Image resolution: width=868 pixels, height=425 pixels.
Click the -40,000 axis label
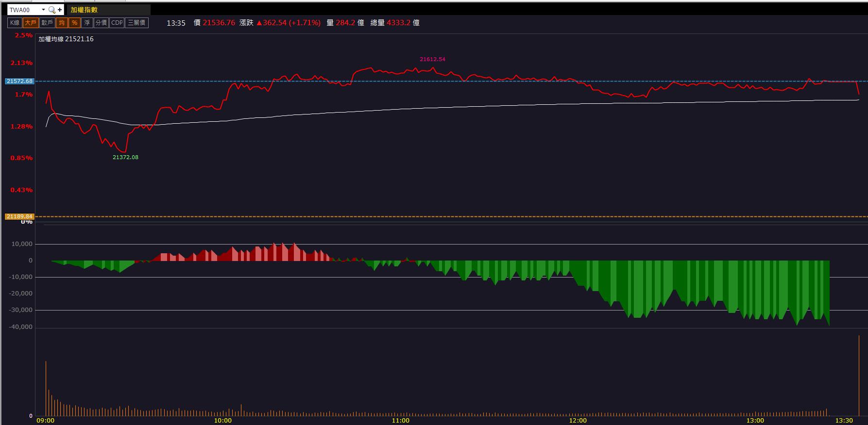coord(20,327)
